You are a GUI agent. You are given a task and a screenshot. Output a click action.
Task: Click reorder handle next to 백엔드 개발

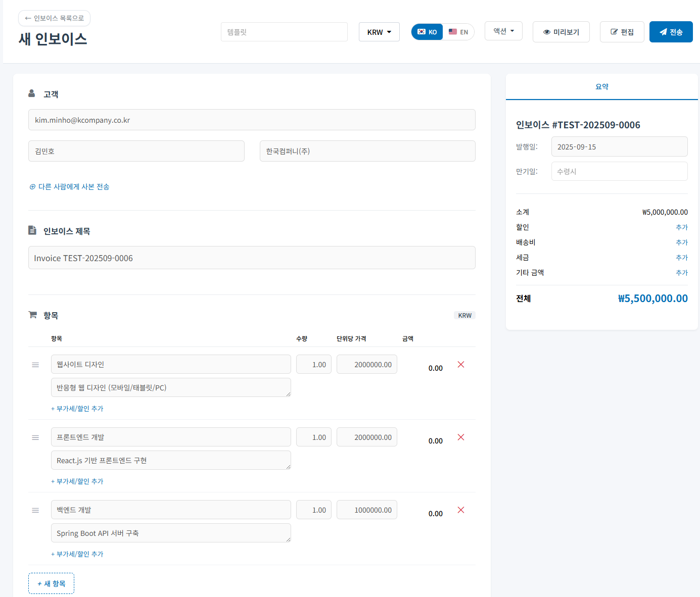35,510
